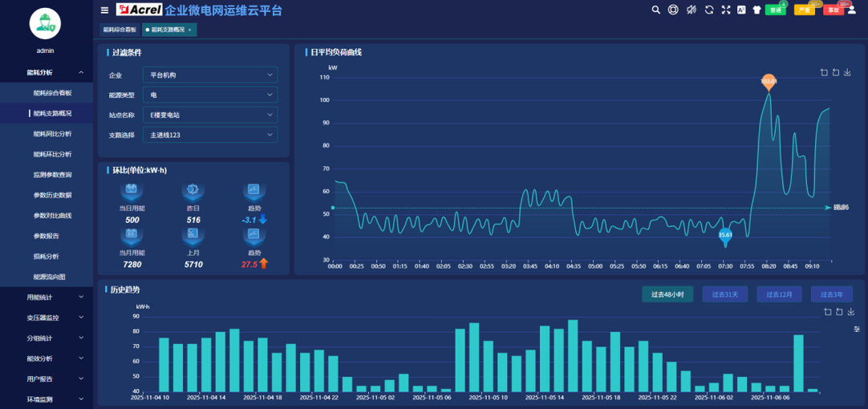
Task: Open the theme skin shirt icon
Action: 756,10
